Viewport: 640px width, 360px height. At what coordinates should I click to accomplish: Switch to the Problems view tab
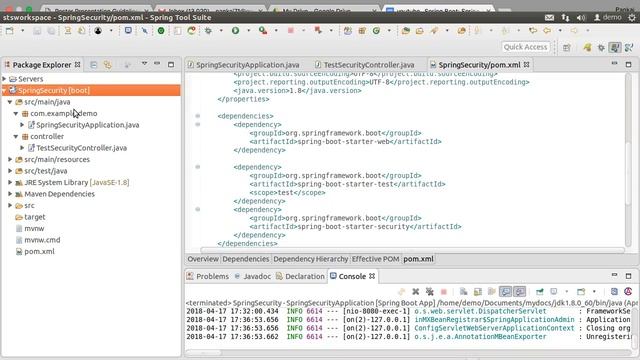pyautogui.click(x=208, y=276)
